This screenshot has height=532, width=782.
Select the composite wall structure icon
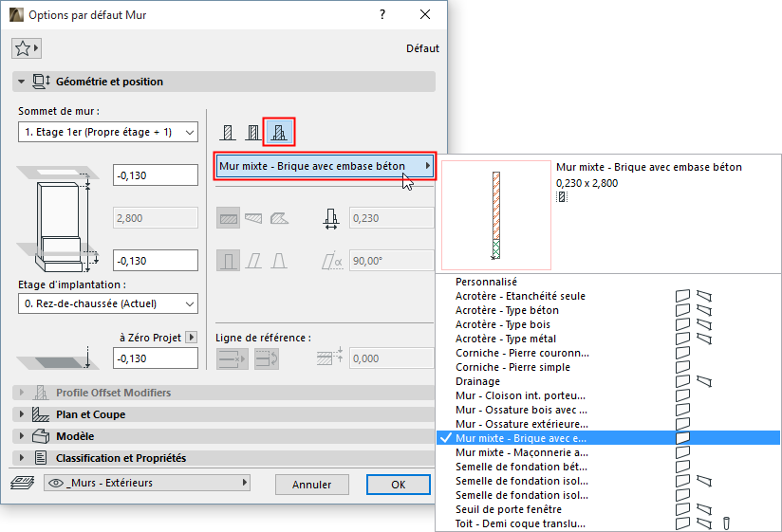253,133
